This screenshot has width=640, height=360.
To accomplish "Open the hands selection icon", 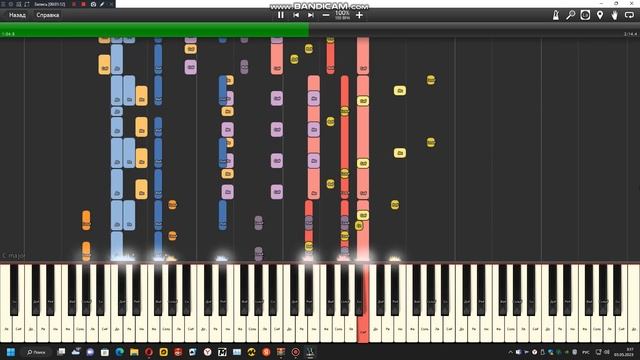I will (x=614, y=15).
